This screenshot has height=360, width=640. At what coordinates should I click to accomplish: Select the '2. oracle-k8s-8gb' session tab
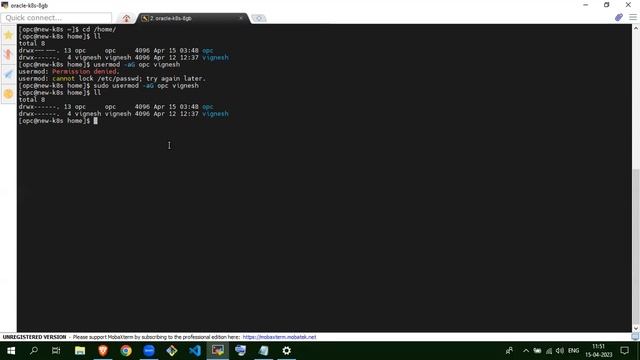coord(192,18)
